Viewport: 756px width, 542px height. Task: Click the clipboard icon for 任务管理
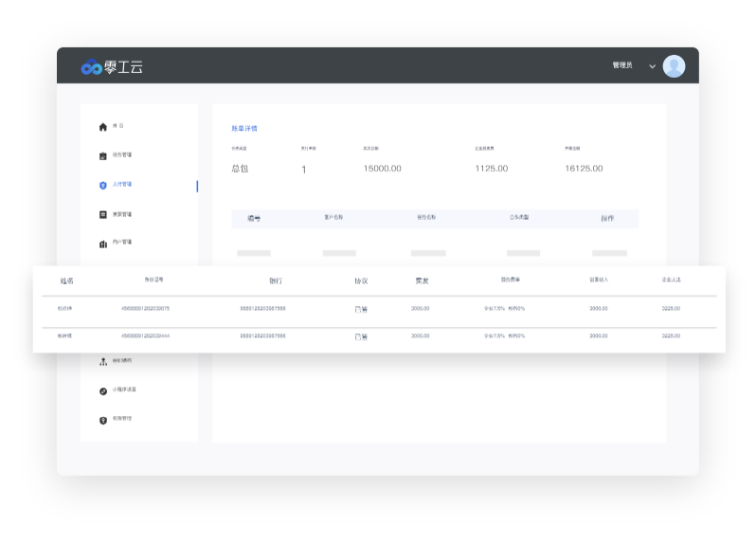coord(103,155)
